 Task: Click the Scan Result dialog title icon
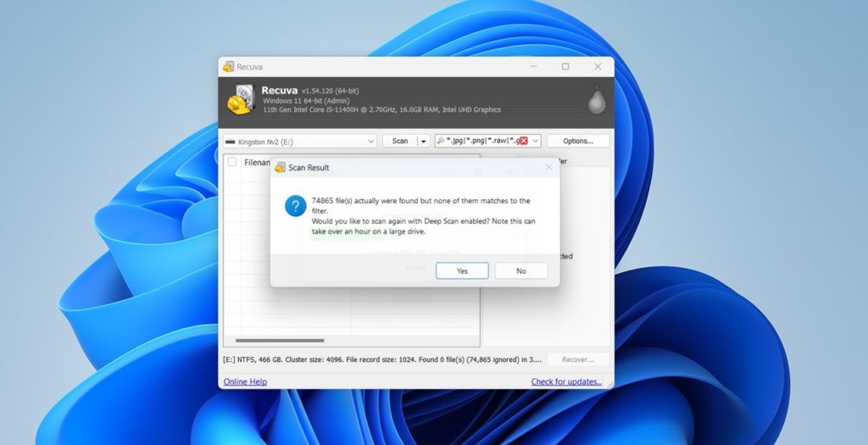[x=280, y=167]
